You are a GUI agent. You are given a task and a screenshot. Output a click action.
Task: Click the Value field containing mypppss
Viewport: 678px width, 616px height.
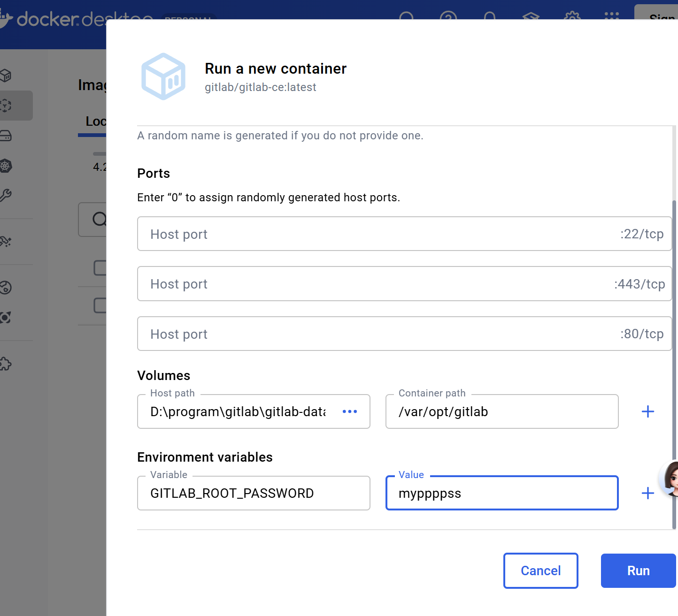(x=502, y=493)
